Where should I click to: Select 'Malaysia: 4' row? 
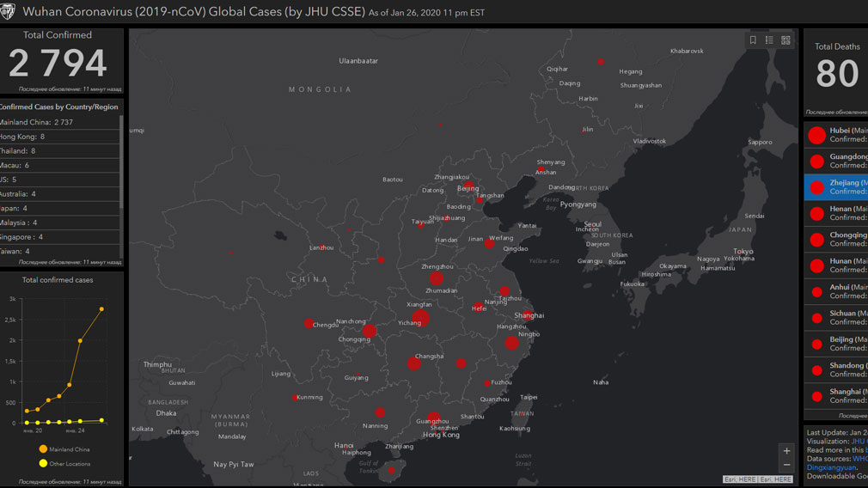[59, 223]
